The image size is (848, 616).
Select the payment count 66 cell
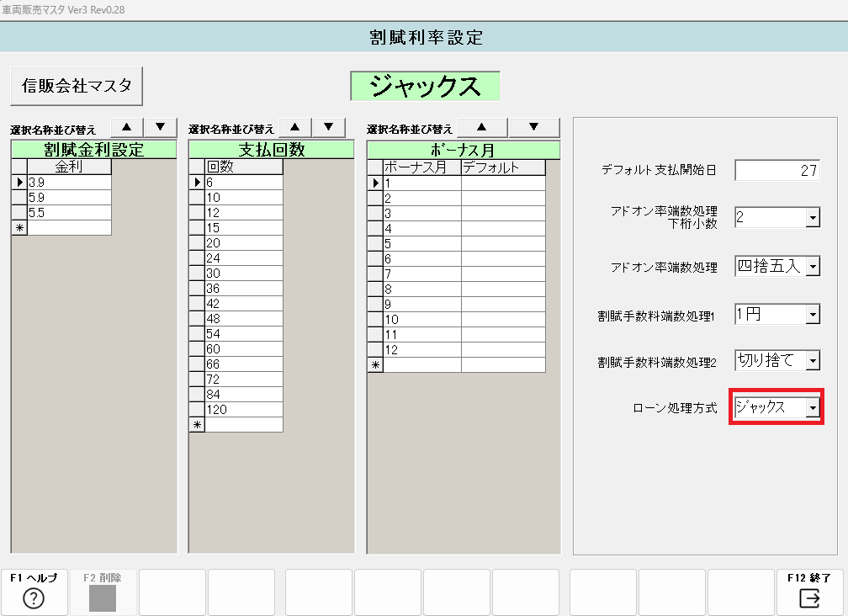click(244, 364)
